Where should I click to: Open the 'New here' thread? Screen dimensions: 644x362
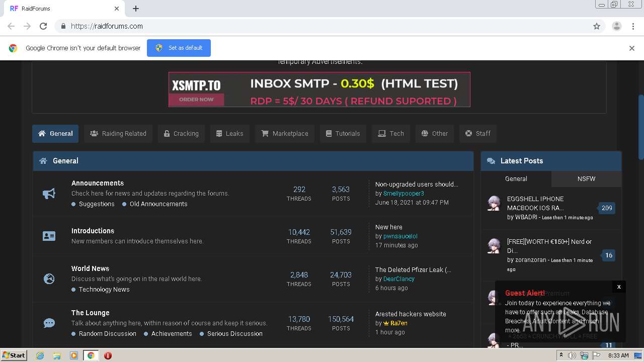coord(389,227)
